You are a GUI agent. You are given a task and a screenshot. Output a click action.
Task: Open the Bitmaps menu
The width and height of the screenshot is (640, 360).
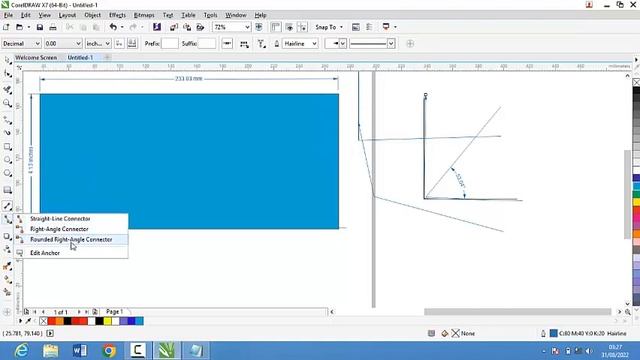[x=144, y=15]
